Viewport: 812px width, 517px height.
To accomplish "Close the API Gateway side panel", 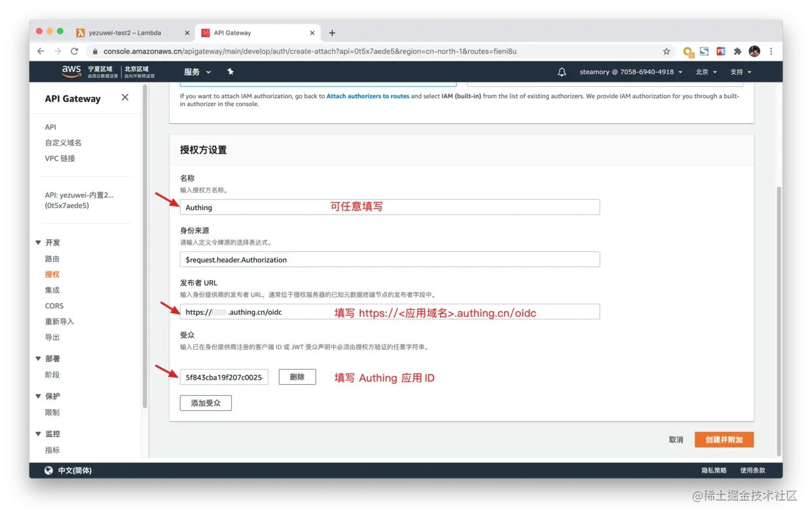I will (x=125, y=98).
